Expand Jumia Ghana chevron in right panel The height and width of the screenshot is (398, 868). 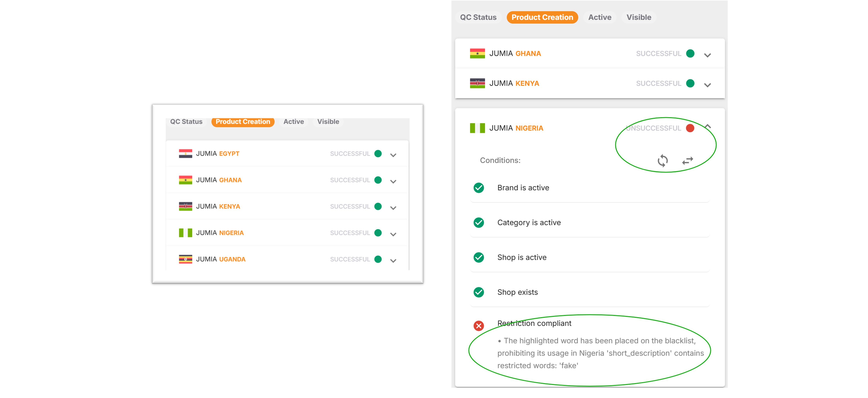point(707,55)
